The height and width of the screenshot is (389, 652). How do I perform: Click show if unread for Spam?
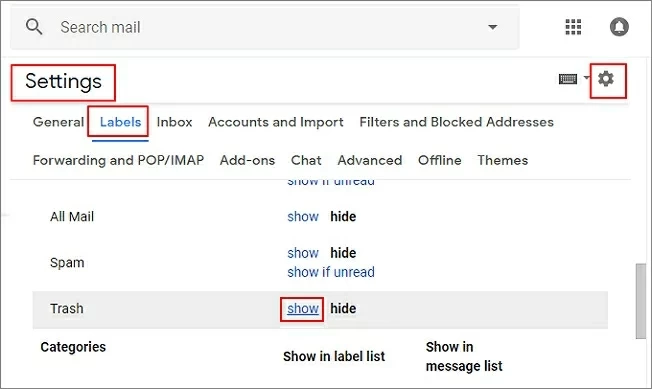[331, 272]
